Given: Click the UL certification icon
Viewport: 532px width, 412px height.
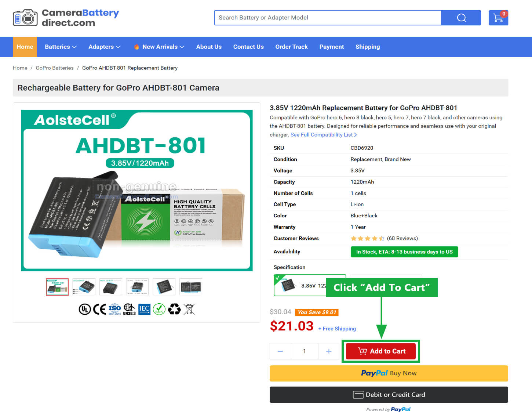Looking at the screenshot, I should [84, 310].
